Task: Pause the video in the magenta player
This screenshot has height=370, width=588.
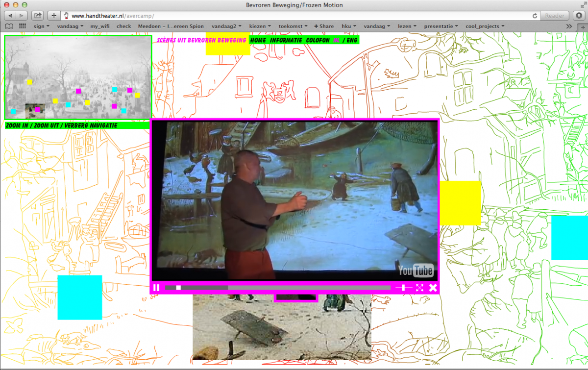Action: point(156,288)
